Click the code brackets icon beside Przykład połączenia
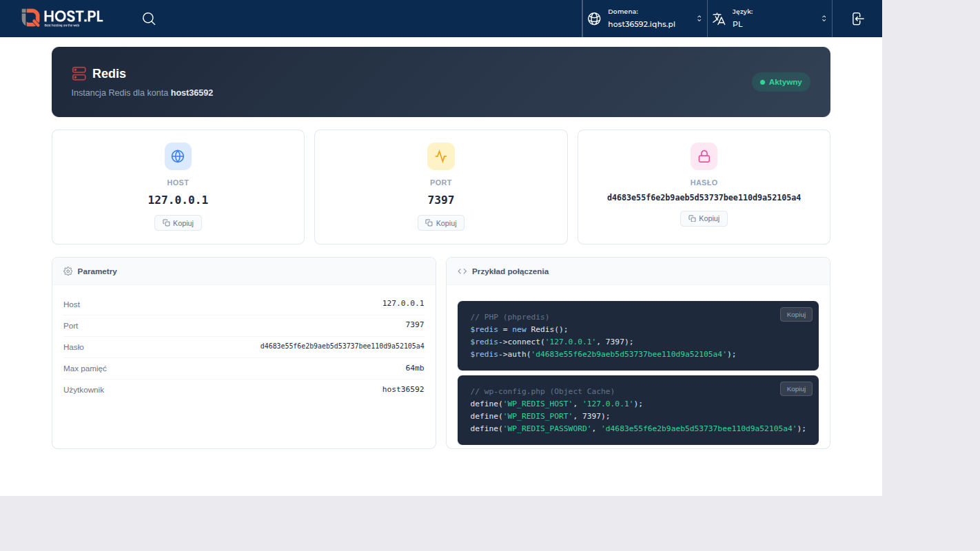This screenshot has height=551, width=980. click(x=462, y=271)
